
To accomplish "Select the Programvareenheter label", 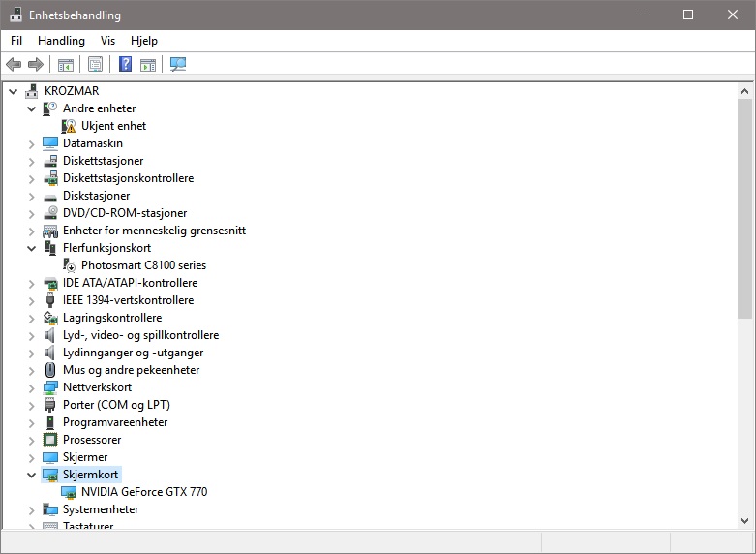I will tap(115, 421).
